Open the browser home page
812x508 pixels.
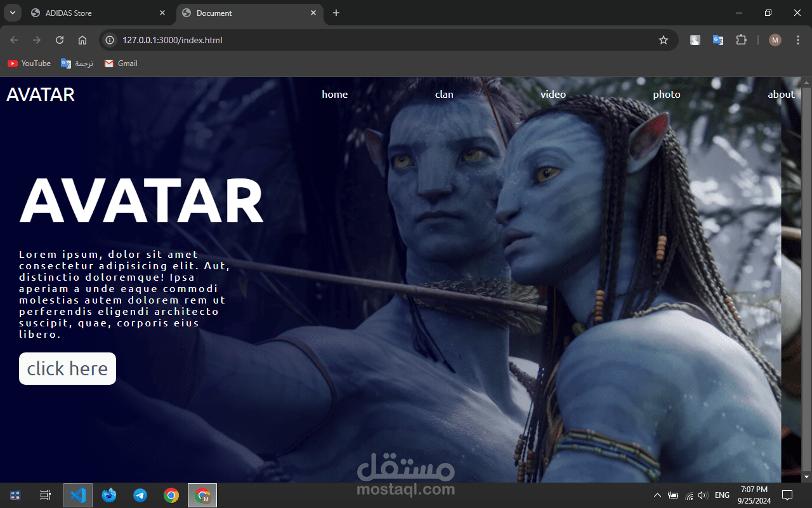pyautogui.click(x=82, y=40)
